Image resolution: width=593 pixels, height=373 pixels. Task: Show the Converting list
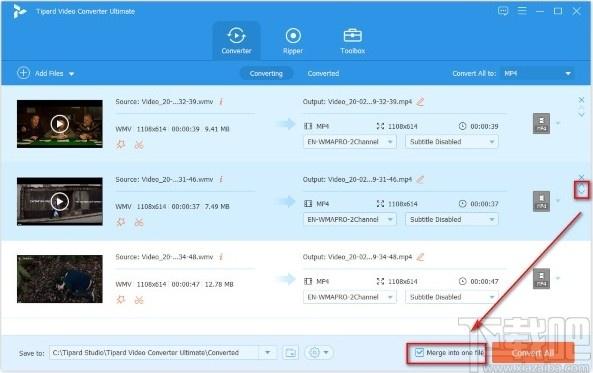[x=266, y=73]
